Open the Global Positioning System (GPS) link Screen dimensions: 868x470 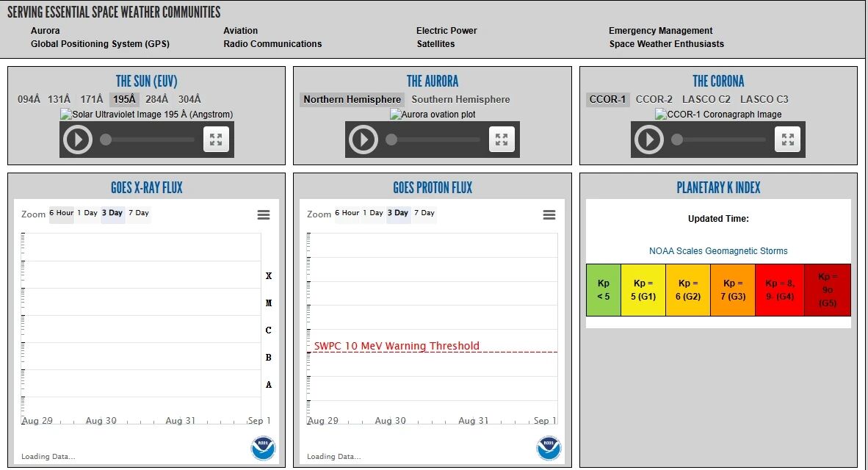point(100,44)
